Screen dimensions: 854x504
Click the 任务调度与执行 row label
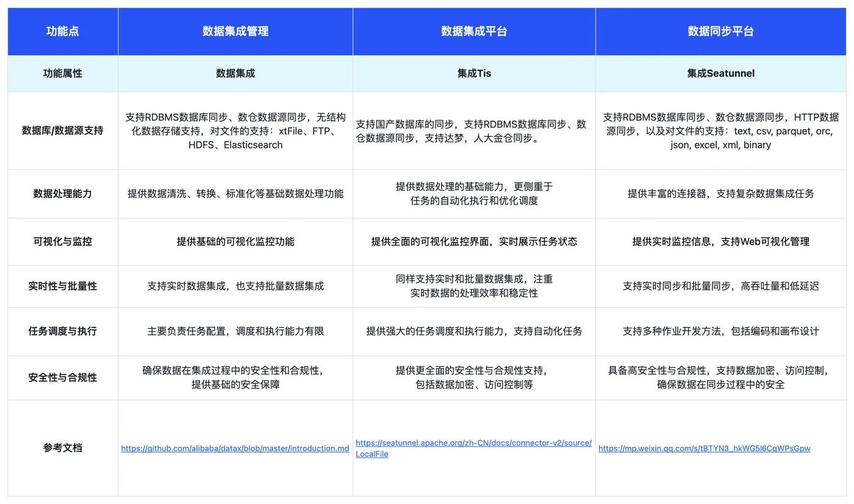[x=63, y=332]
